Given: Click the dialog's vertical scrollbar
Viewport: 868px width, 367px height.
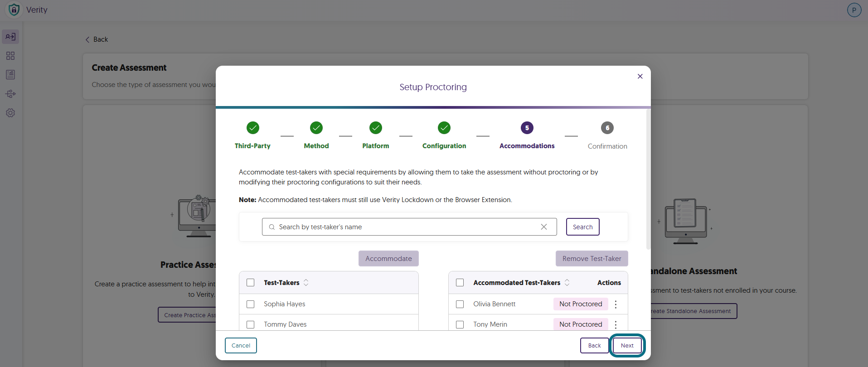Looking at the screenshot, I should pyautogui.click(x=648, y=179).
